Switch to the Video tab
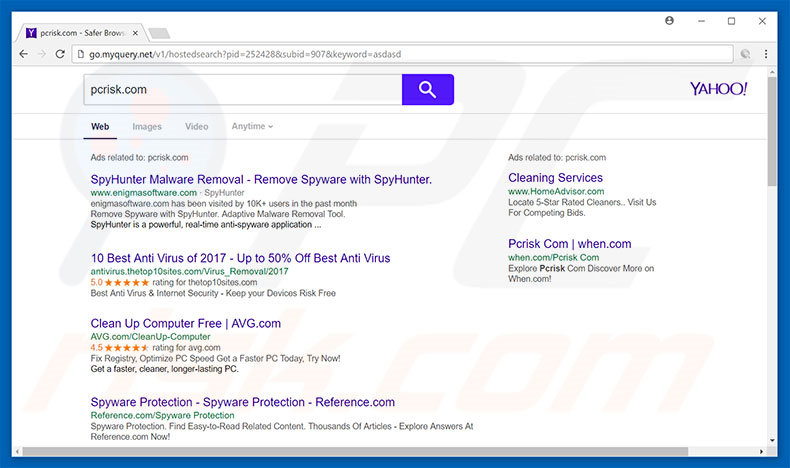 coord(196,126)
